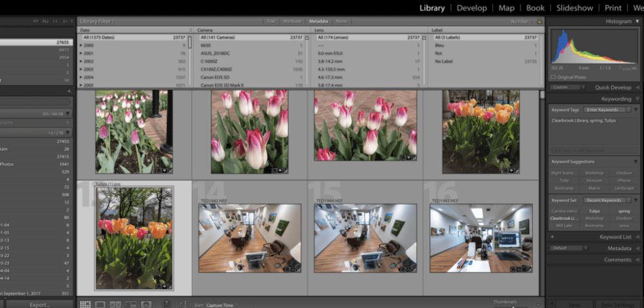Screen dimensions: 644x308
Task: Expand the Quick Develop panel
Action: pos(638,87)
